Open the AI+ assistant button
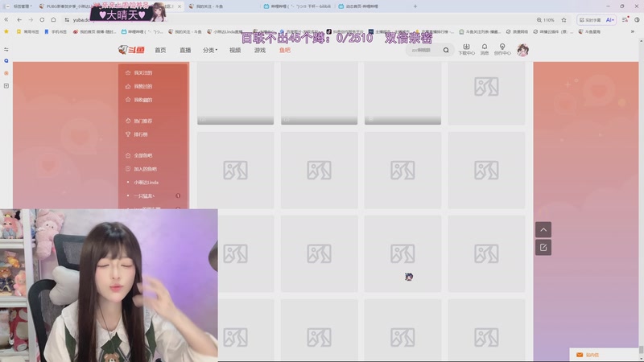Viewport: 644px width, 362px height. point(610,19)
